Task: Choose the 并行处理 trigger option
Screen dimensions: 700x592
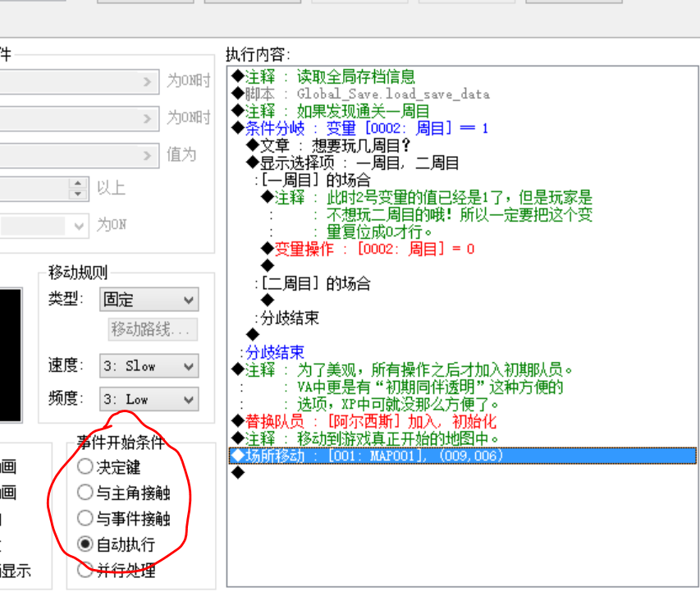Action: 117,570
